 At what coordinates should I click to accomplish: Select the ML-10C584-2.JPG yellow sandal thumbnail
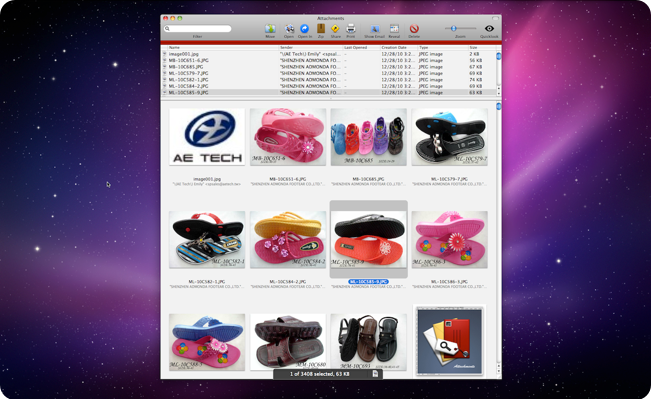288,240
